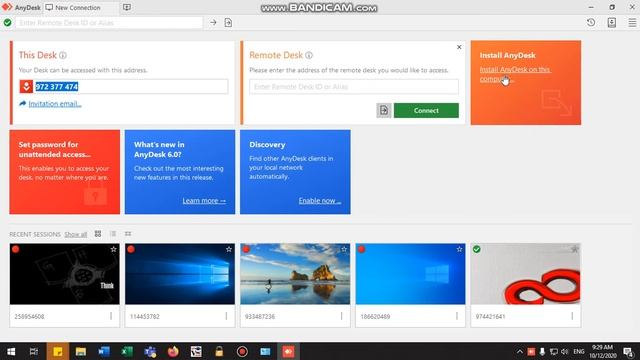The image size is (640, 360).
Task: Click the AnyDesk taskbar icon
Action: tap(288, 351)
